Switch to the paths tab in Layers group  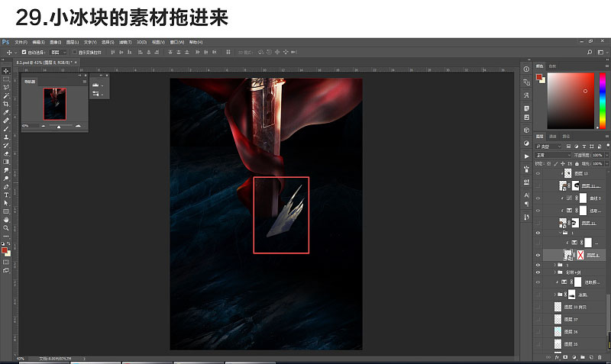pyautogui.click(x=566, y=137)
